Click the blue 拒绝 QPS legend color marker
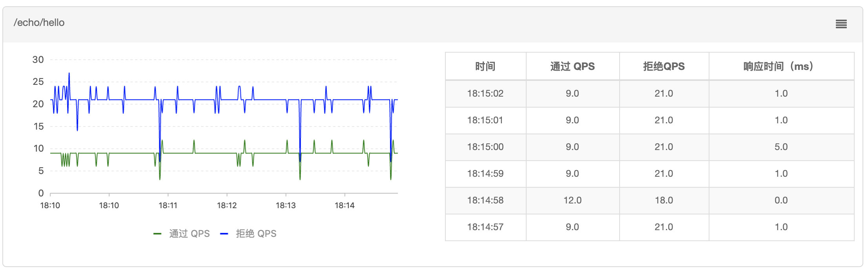This screenshot has width=868, height=271. [x=224, y=234]
